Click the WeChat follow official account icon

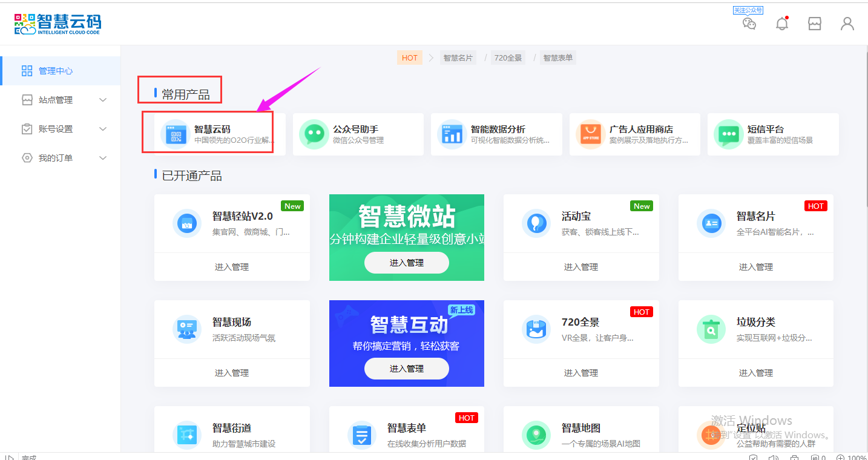749,24
